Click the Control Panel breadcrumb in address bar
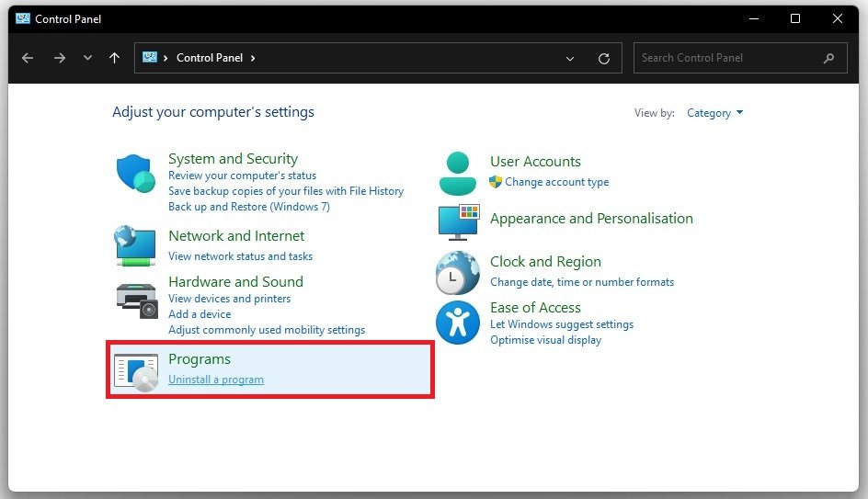 (210, 58)
